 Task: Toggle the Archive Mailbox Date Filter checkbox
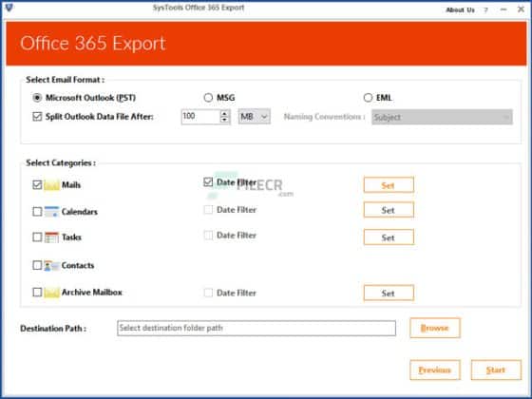point(208,293)
